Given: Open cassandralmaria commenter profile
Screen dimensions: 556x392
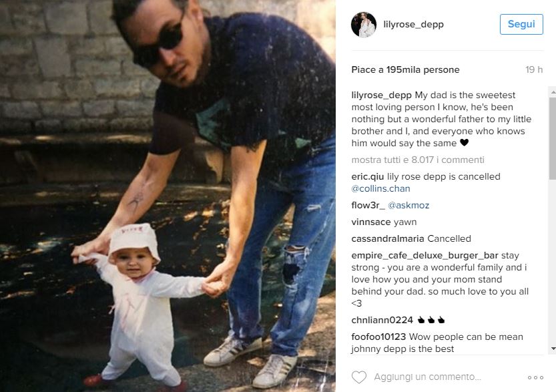Looking at the screenshot, I should pyautogui.click(x=388, y=239).
